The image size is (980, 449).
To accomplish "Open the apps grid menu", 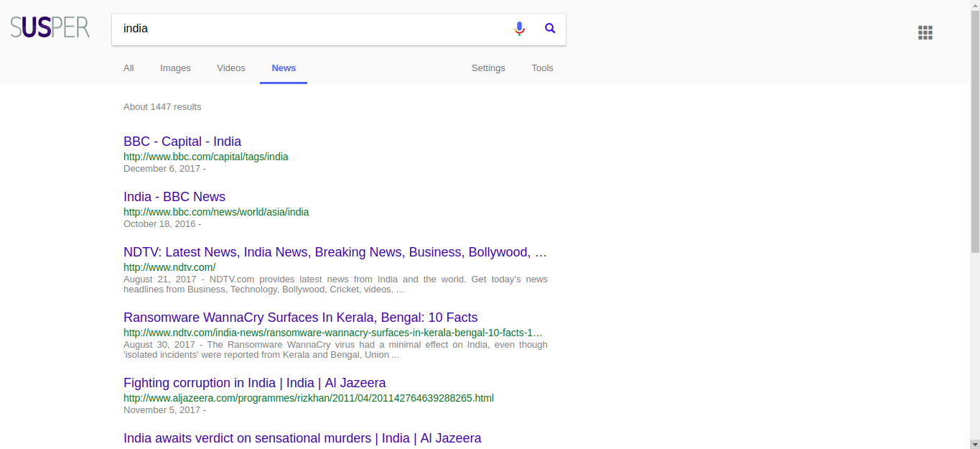I will [x=925, y=32].
